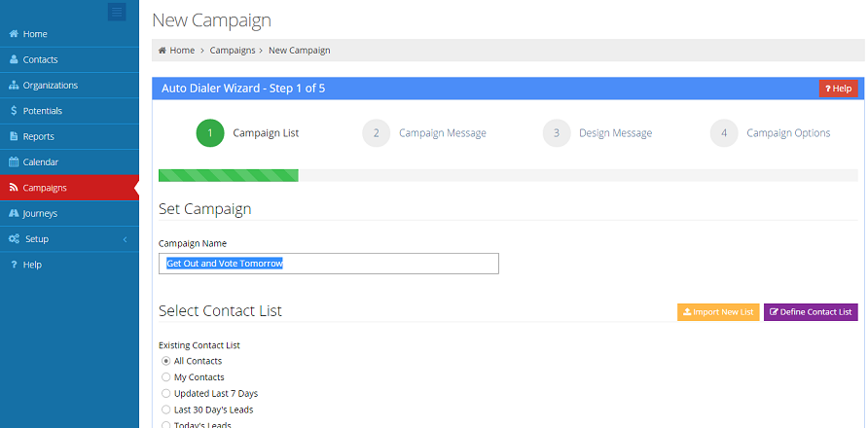Click the Potentials dollar icon
The image size is (868, 428).
pyautogui.click(x=14, y=111)
